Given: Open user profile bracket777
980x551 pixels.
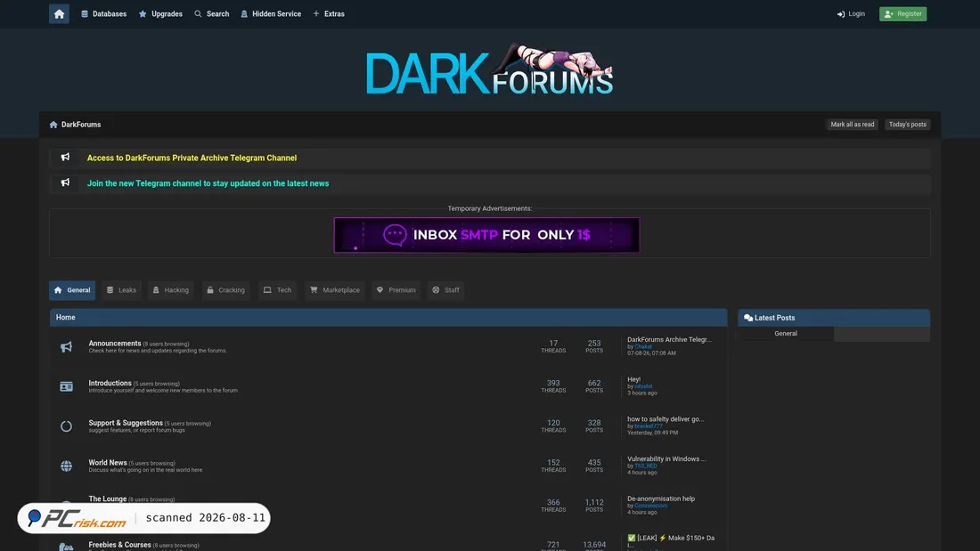Looking at the screenshot, I should [649, 426].
